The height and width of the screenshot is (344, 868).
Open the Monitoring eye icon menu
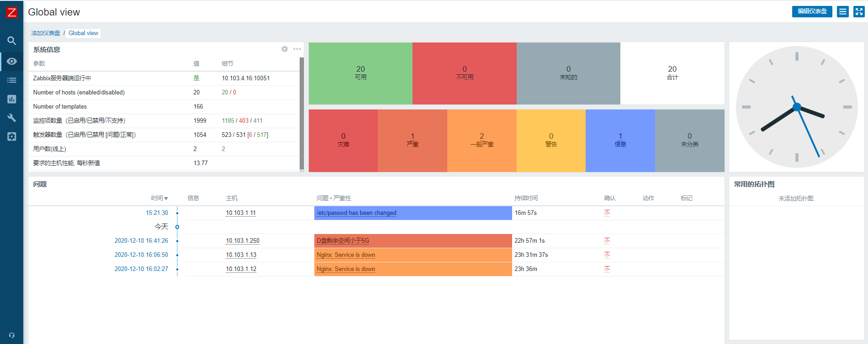[12, 61]
